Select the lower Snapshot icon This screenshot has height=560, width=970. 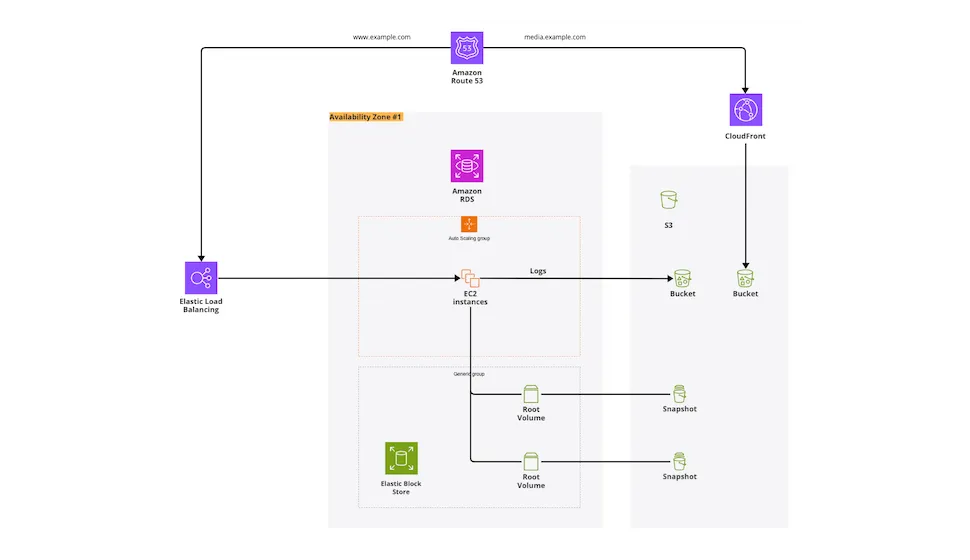pyautogui.click(x=680, y=461)
